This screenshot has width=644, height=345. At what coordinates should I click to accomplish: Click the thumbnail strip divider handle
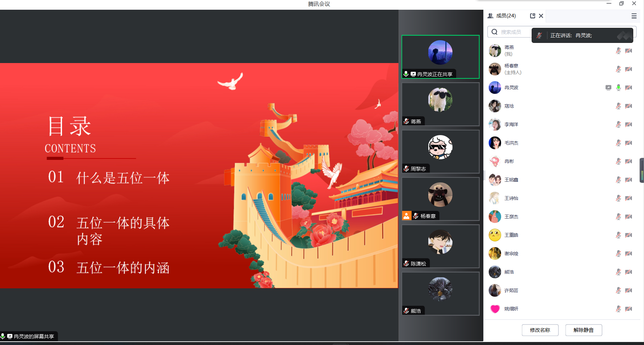(x=484, y=175)
